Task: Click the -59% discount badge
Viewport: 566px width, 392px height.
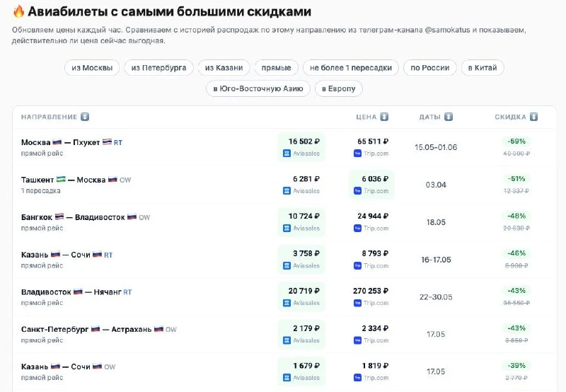Action: (x=516, y=142)
